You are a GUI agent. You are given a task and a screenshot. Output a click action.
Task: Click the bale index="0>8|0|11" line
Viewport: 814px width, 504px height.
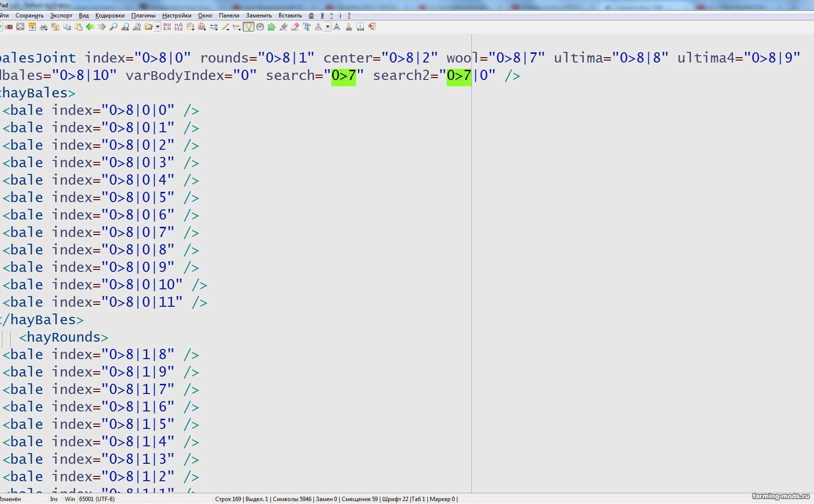click(x=105, y=302)
